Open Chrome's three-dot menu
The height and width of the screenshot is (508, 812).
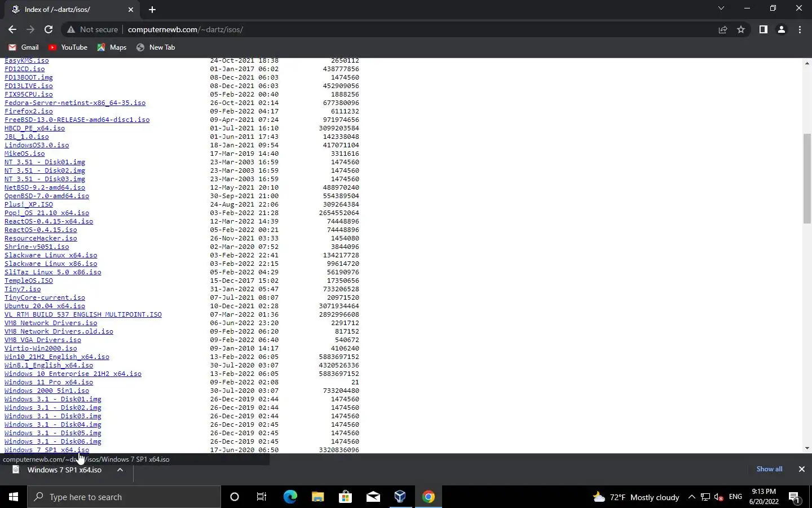click(800, 29)
